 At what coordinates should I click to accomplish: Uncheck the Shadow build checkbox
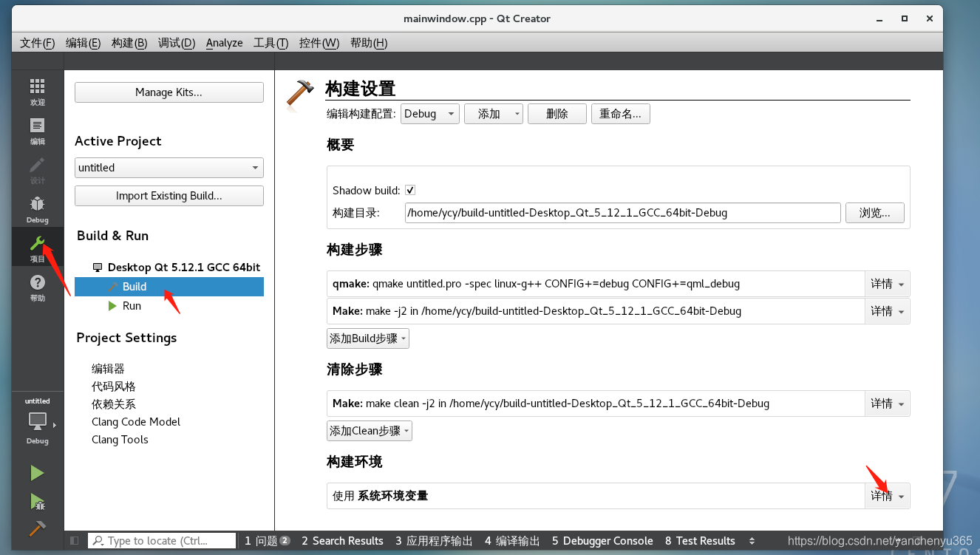[409, 190]
